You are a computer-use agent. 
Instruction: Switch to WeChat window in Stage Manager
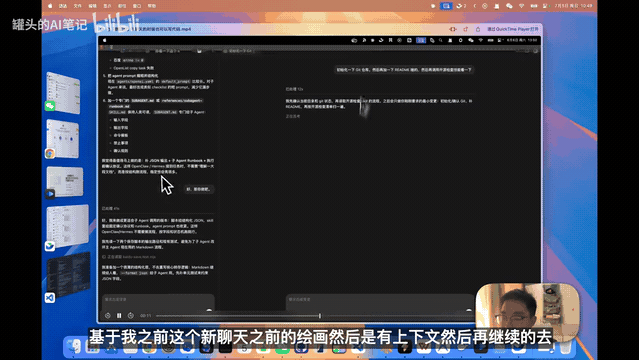pyautogui.click(x=62, y=93)
